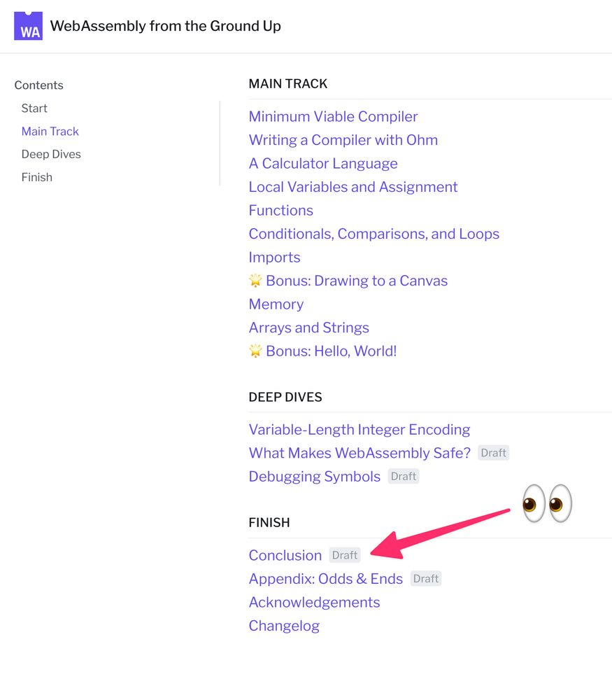This screenshot has width=612, height=700.
Task: Open Writing a Compiler with Ohm
Action: [x=343, y=140]
